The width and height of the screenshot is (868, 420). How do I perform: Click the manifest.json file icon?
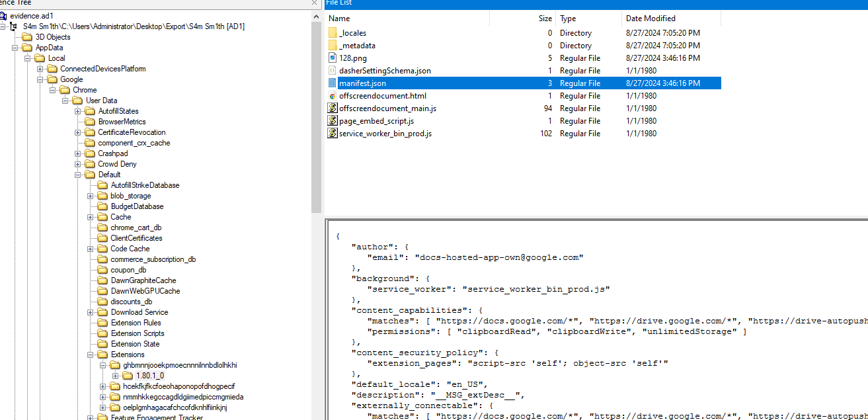333,83
